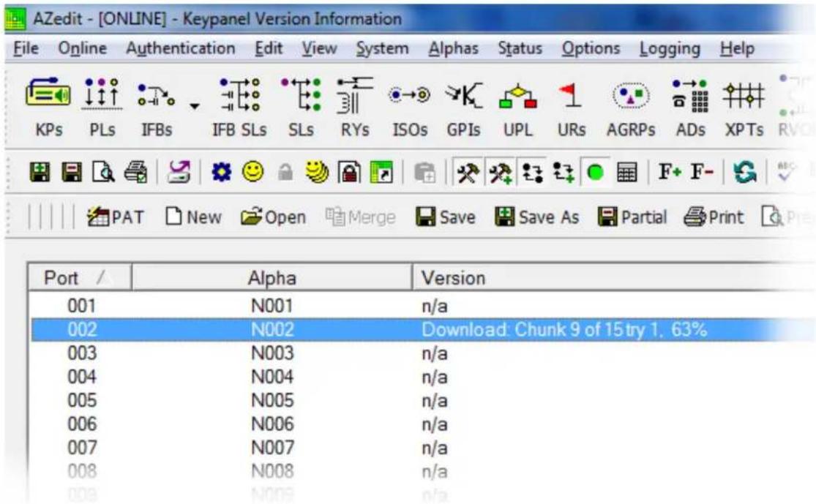Click the red padlock document icon

click(x=349, y=172)
